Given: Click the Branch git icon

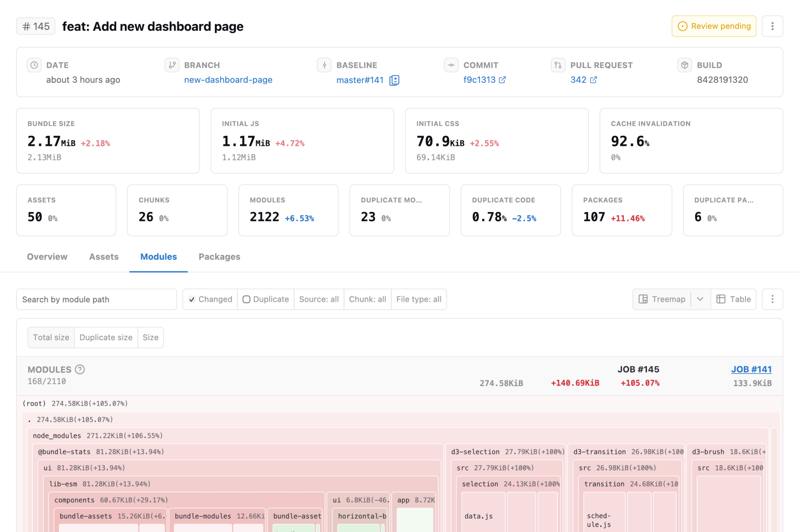Looking at the screenshot, I should (x=172, y=65).
